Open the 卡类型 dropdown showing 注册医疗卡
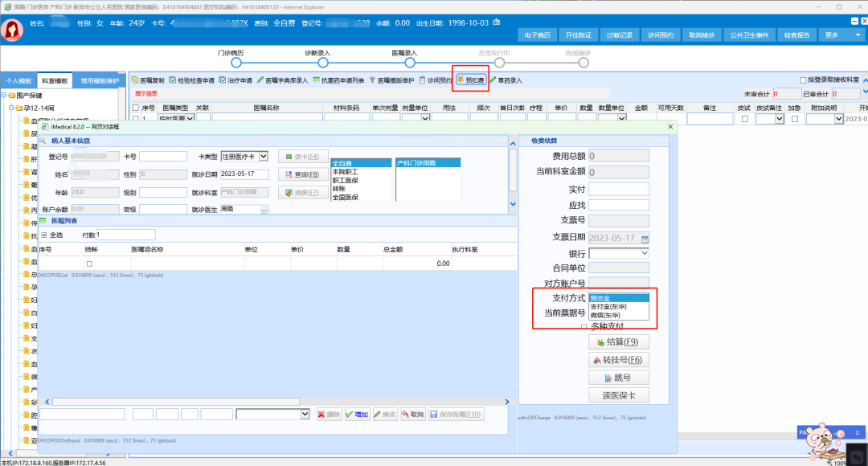The image size is (868, 466). point(244,157)
